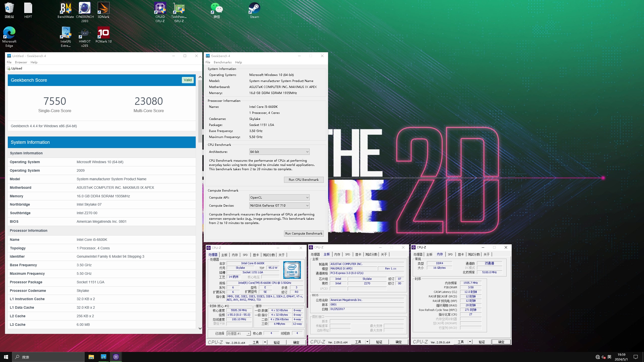Click 确定 button in left CPU-Z window

pyautogui.click(x=296, y=342)
